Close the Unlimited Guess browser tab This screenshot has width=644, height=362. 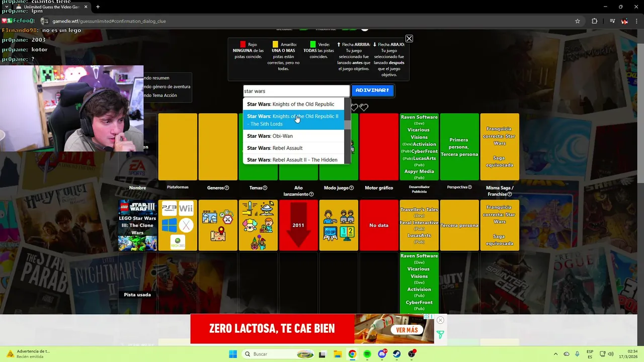86,7
